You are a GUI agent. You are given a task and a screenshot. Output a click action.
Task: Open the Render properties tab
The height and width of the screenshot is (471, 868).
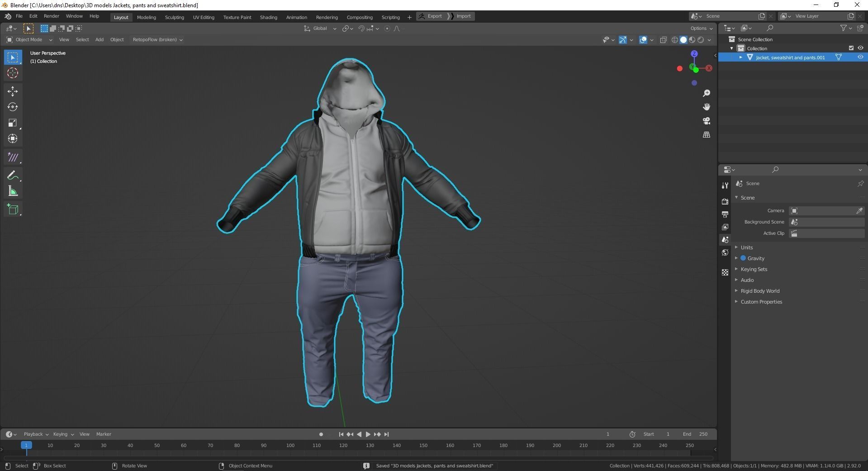click(725, 201)
